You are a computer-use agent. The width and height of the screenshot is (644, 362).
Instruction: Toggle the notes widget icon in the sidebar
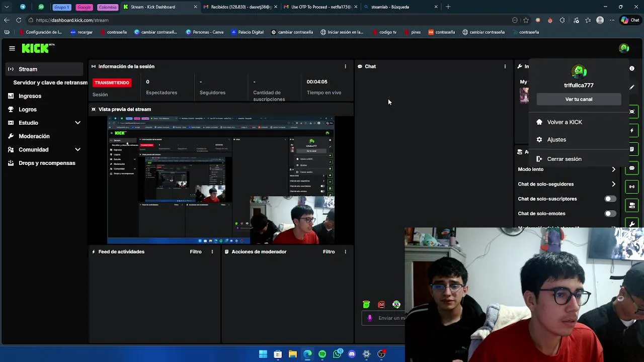[632, 149]
